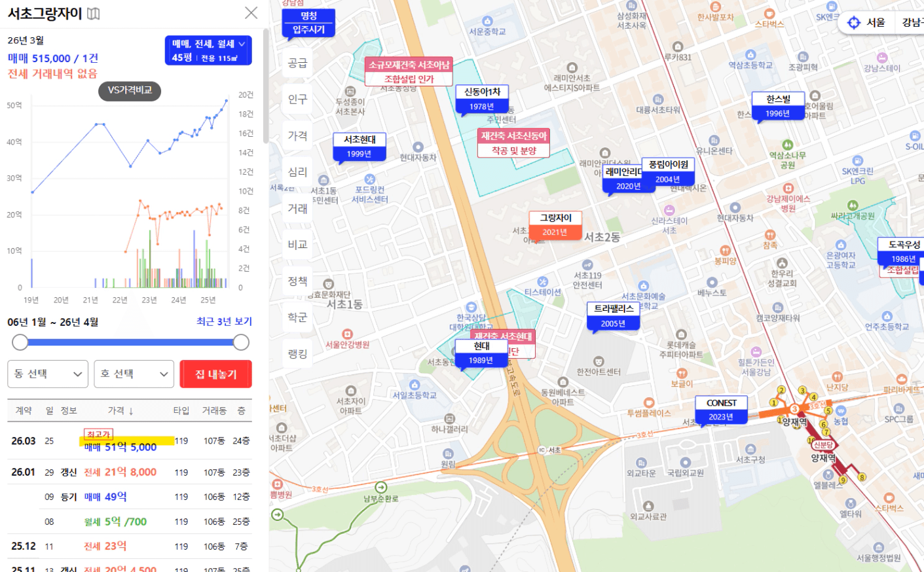Screen dimensions: 924x572
Task: Select the 강남제이에스병원 hospital icon
Action: pos(788,188)
